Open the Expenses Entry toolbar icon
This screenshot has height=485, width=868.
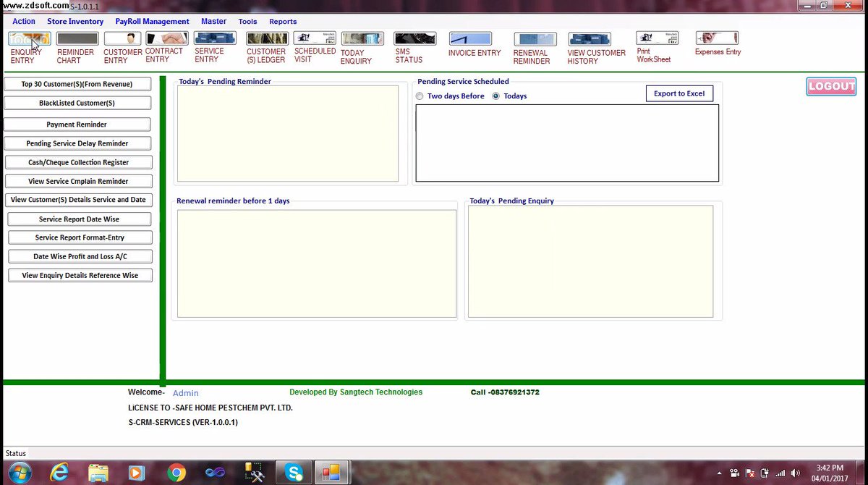tap(717, 38)
